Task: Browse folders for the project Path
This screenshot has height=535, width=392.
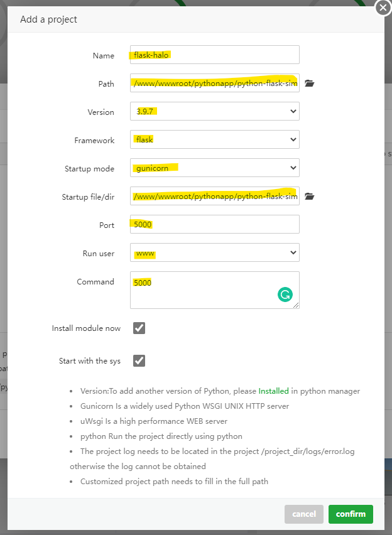Action: pyautogui.click(x=309, y=82)
